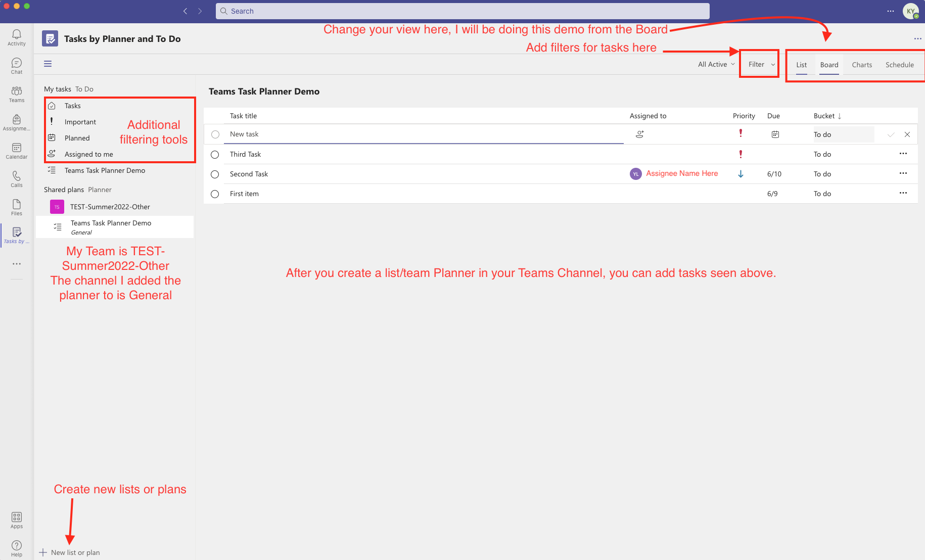Set a due date for New task
Viewport: 925px width, 560px height.
pos(775,134)
